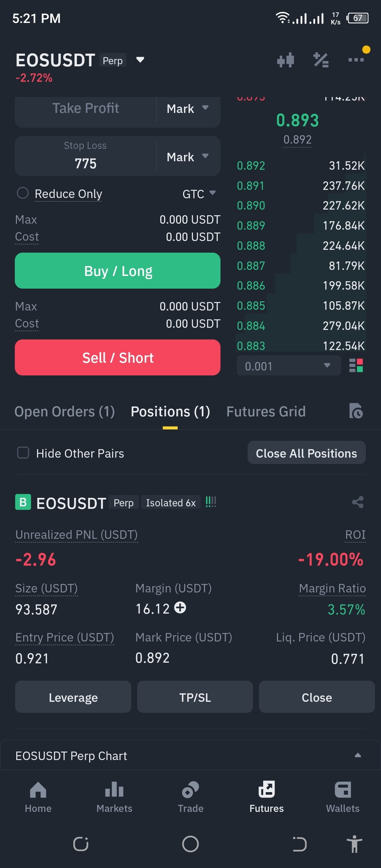Open the candlestick chart icon
Viewport: 381px width, 868px height.
285,60
